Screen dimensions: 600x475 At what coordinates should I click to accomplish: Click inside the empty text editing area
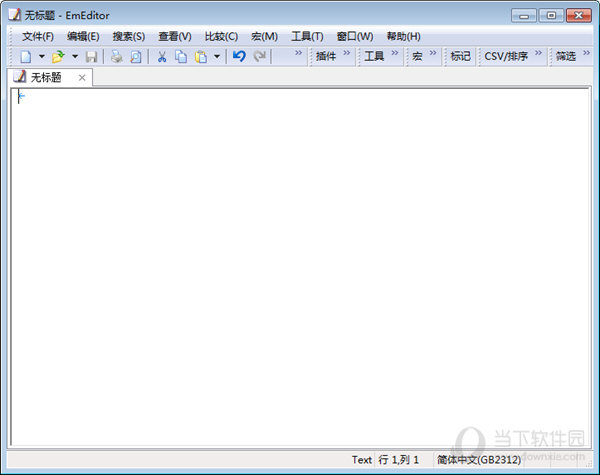pos(300,267)
